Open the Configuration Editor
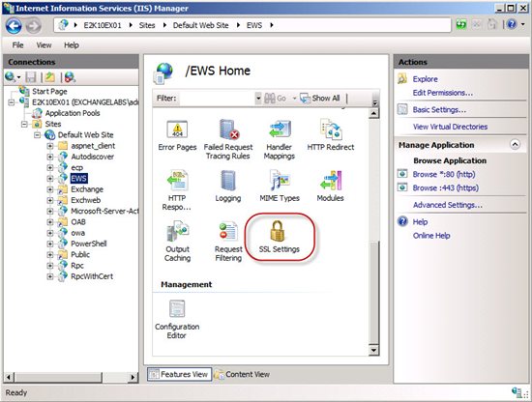 177,319
